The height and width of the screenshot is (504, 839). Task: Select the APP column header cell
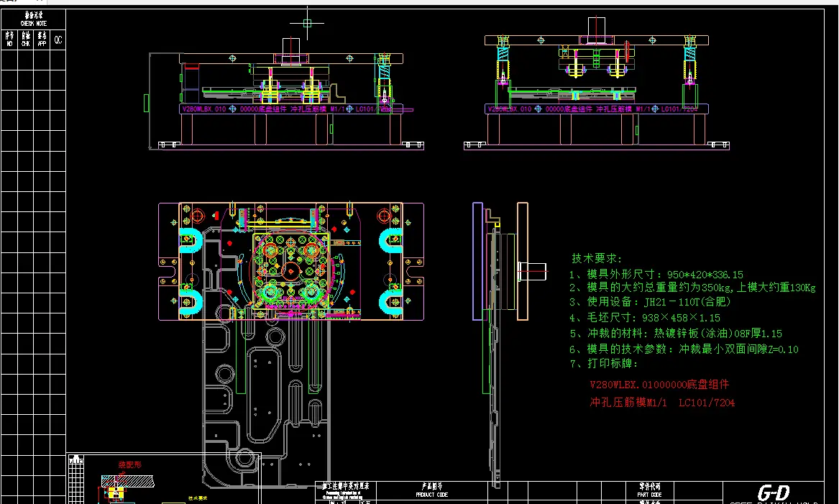pos(42,40)
